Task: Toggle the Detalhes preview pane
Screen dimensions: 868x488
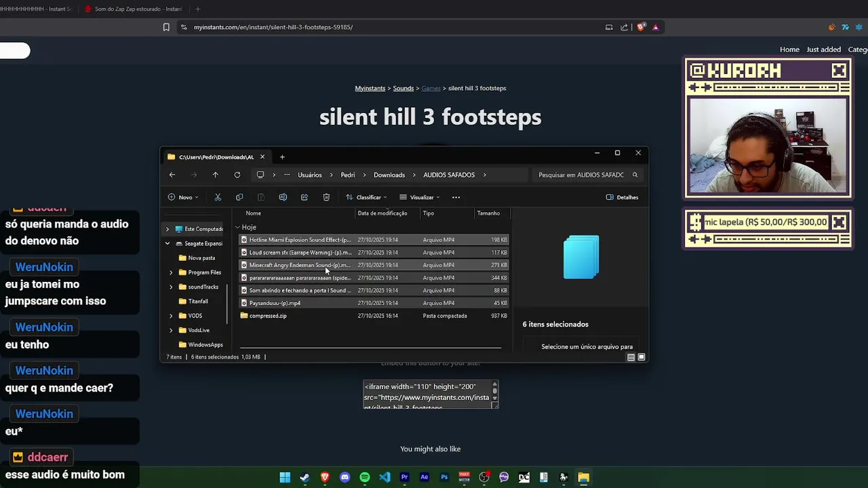Action: 622,197
